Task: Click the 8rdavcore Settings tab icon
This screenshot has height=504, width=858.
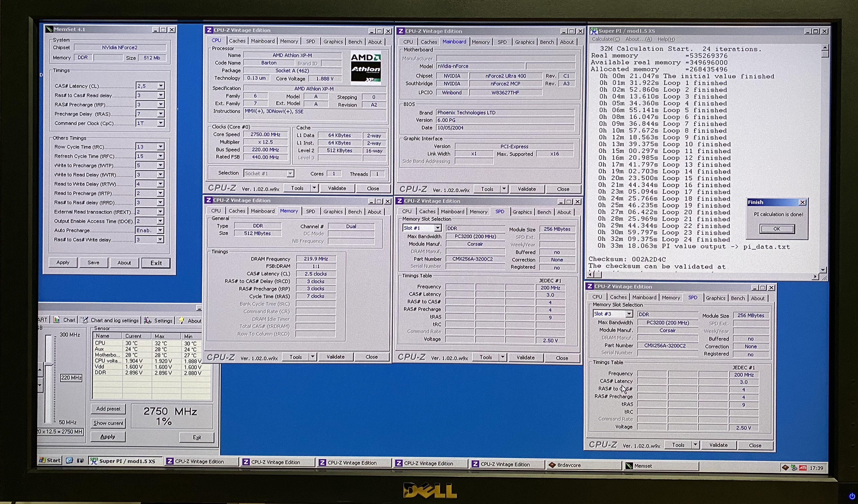Action: point(147,320)
